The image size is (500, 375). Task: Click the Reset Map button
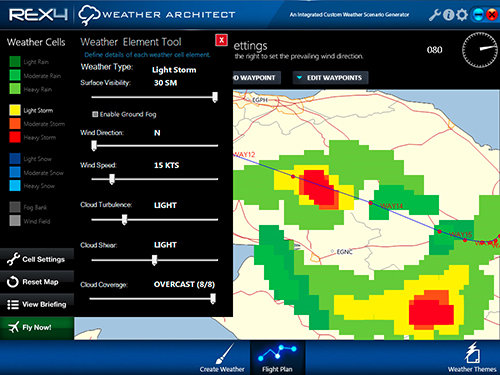pos(37,282)
